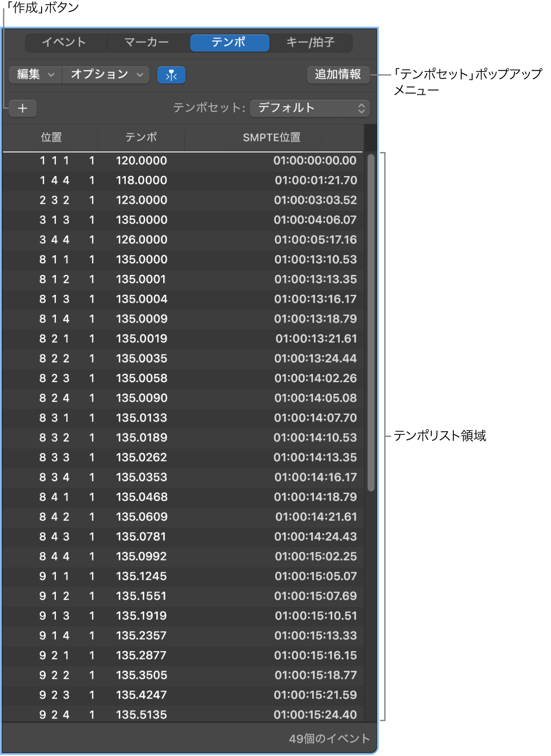Switch to the イベント tab
The image size is (551, 756).
point(65,43)
